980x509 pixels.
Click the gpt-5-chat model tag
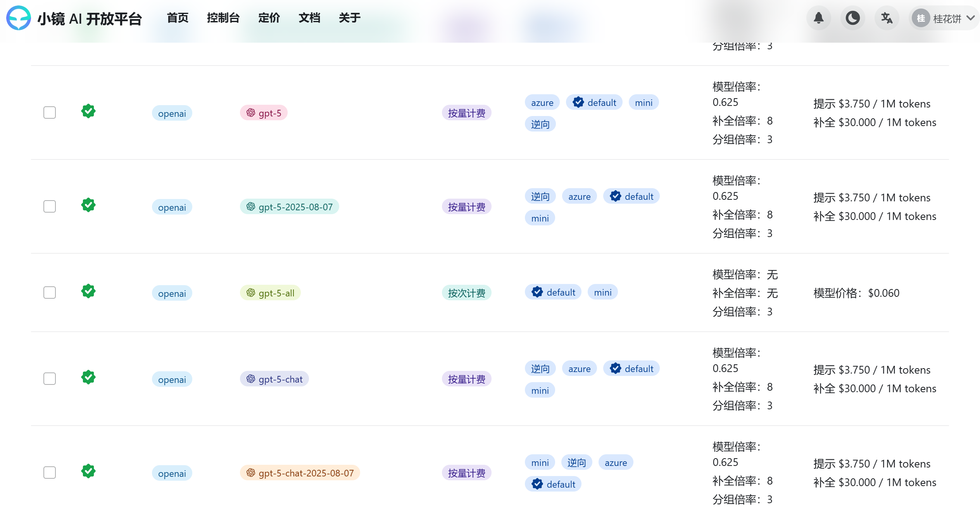[x=274, y=379]
